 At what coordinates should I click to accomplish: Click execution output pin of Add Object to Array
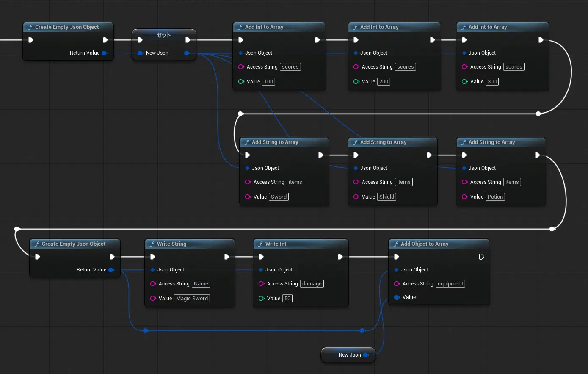coord(481,257)
